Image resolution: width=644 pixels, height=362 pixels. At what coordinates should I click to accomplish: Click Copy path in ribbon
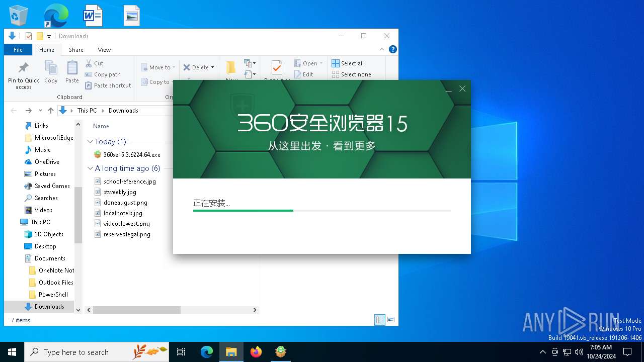point(103,74)
